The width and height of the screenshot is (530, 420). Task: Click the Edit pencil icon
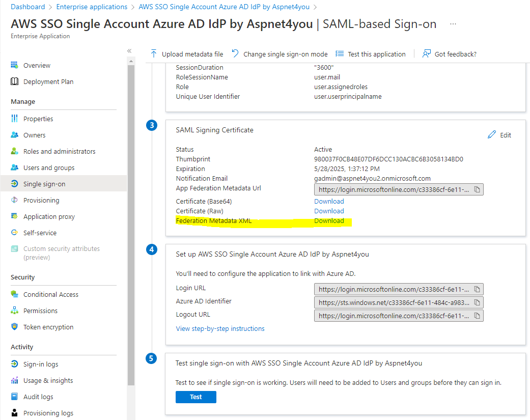492,134
